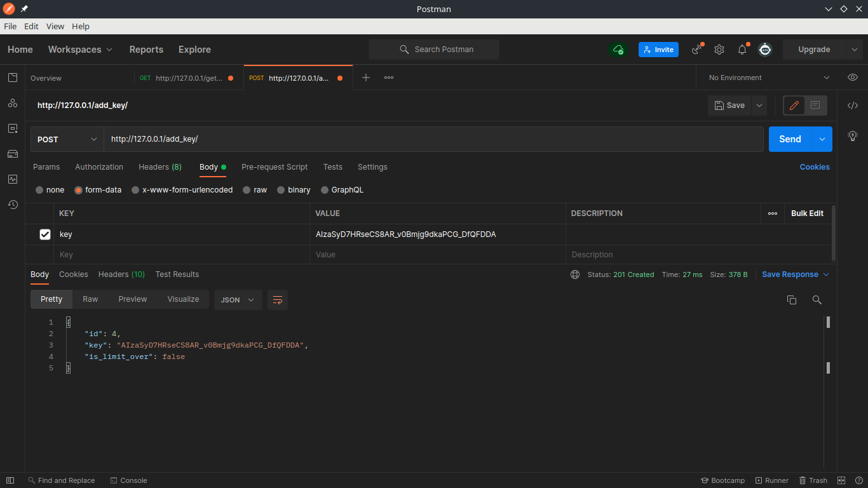Open the JSON format dropdown
Screen dimensions: 868x488
click(x=238, y=300)
